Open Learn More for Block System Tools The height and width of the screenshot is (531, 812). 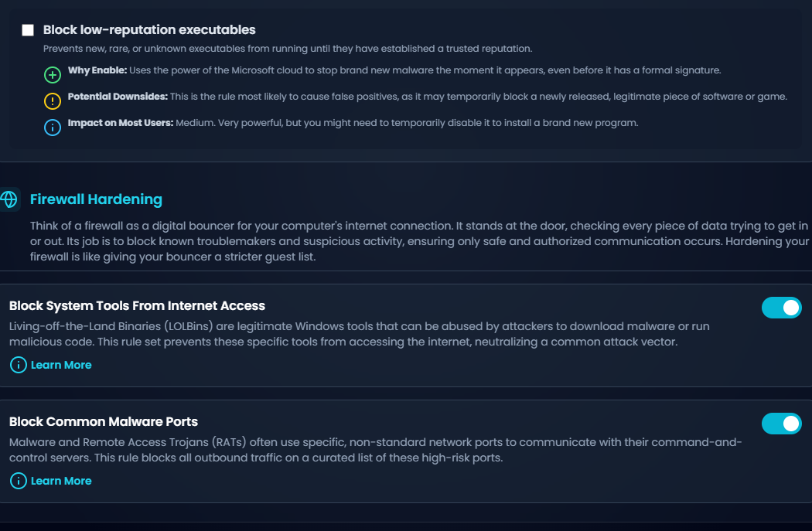point(61,365)
